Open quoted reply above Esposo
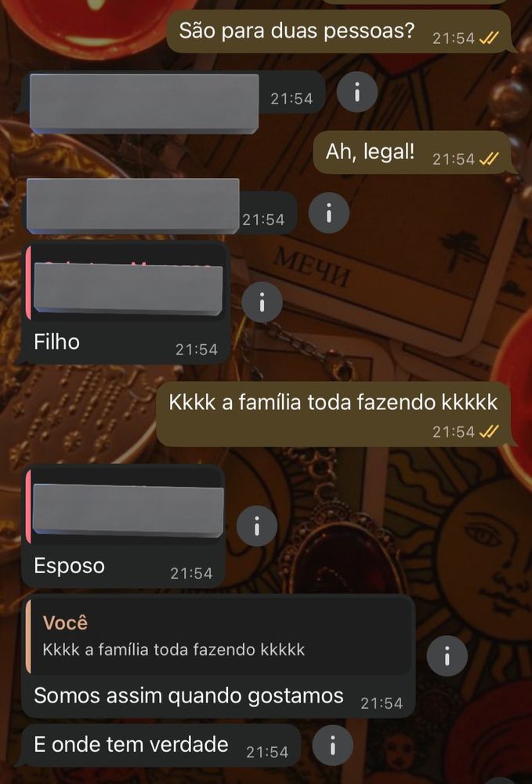532x784 pixels. (125, 506)
